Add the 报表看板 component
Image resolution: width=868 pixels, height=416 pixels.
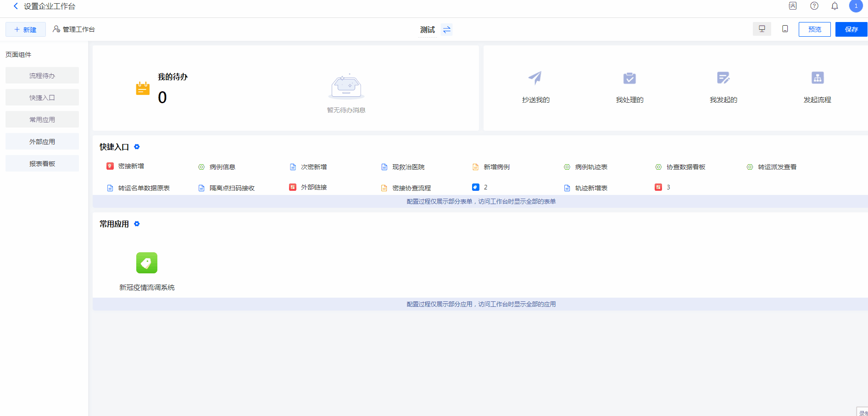(42, 164)
